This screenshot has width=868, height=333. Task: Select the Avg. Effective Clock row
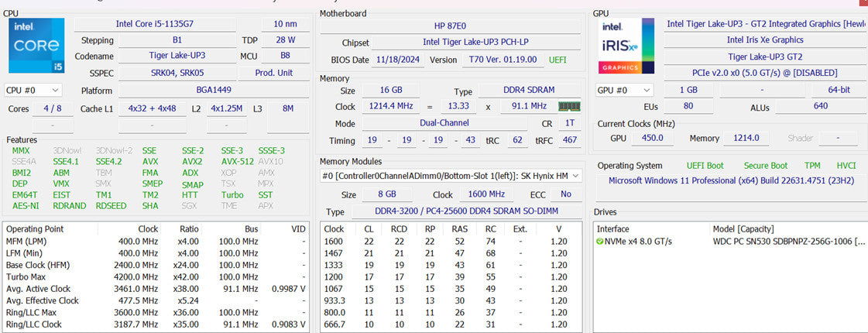[x=156, y=301]
